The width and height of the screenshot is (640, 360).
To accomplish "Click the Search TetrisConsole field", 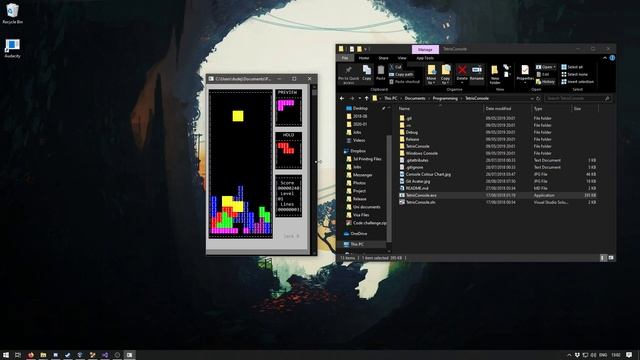I will (x=577, y=98).
